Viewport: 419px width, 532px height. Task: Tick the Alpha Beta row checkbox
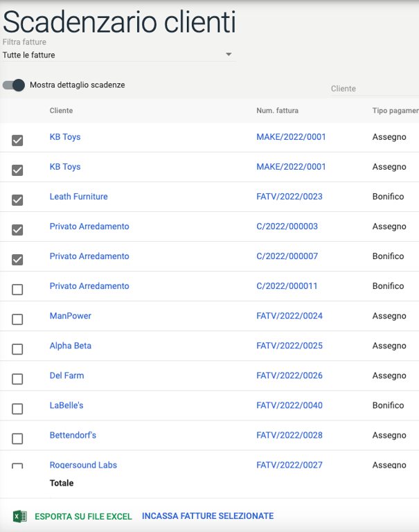point(17,349)
